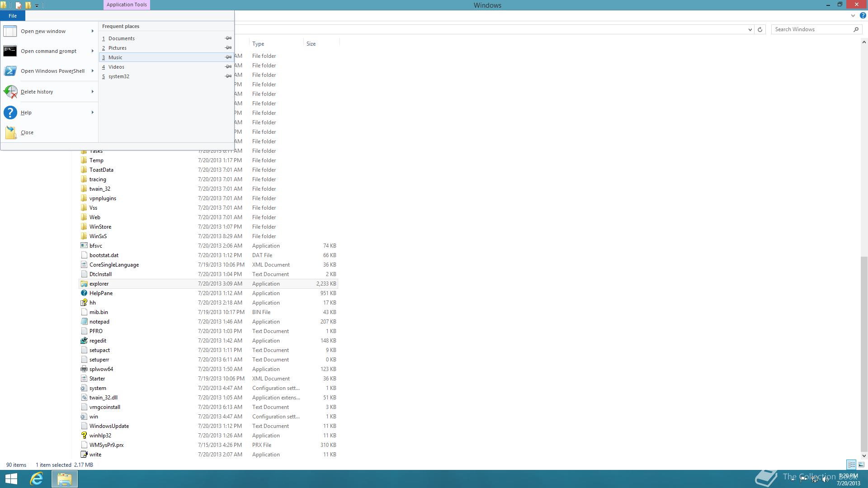Select WindowsUpdate text document
Screen dimensions: 868x488
(x=109, y=426)
